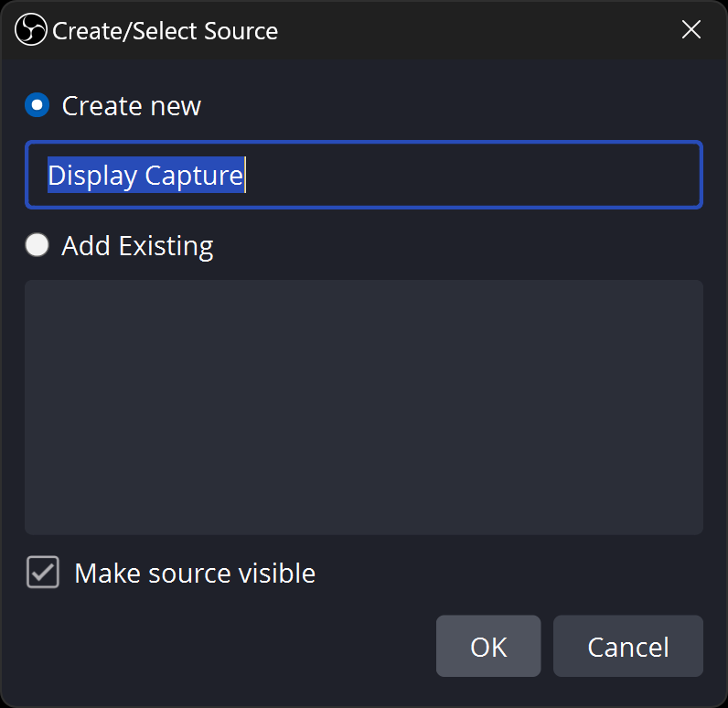Image resolution: width=728 pixels, height=708 pixels.
Task: Click the "Add Existing" label text
Action: pyautogui.click(x=137, y=246)
